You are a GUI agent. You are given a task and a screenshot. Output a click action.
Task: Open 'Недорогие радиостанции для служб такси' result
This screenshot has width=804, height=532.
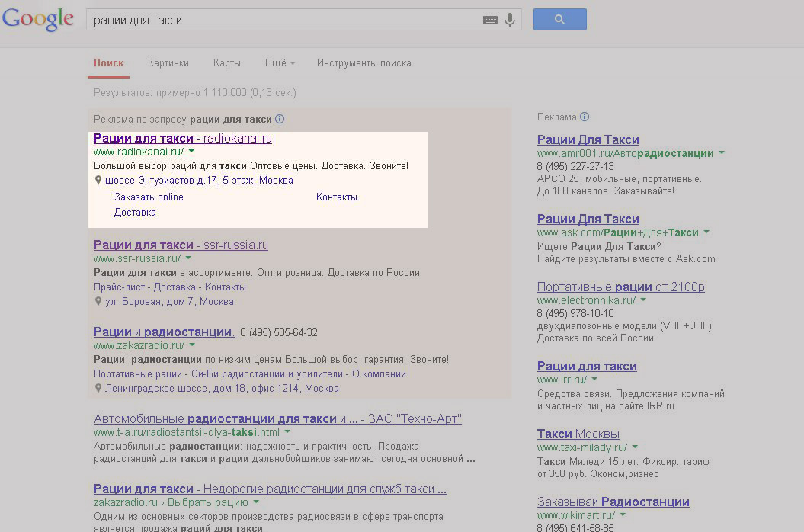pos(270,489)
